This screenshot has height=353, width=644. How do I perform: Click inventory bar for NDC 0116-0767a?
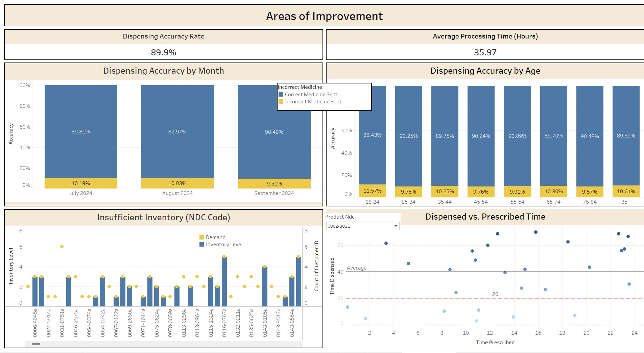point(224,281)
